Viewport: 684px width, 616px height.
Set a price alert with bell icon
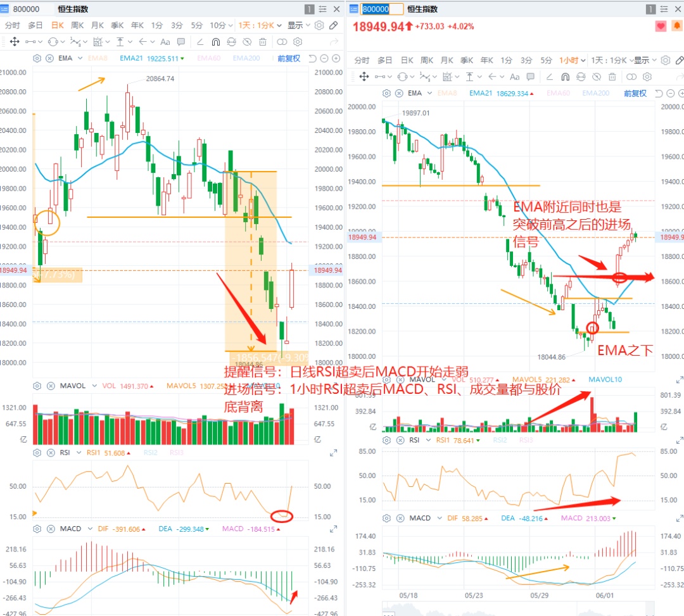(x=676, y=26)
